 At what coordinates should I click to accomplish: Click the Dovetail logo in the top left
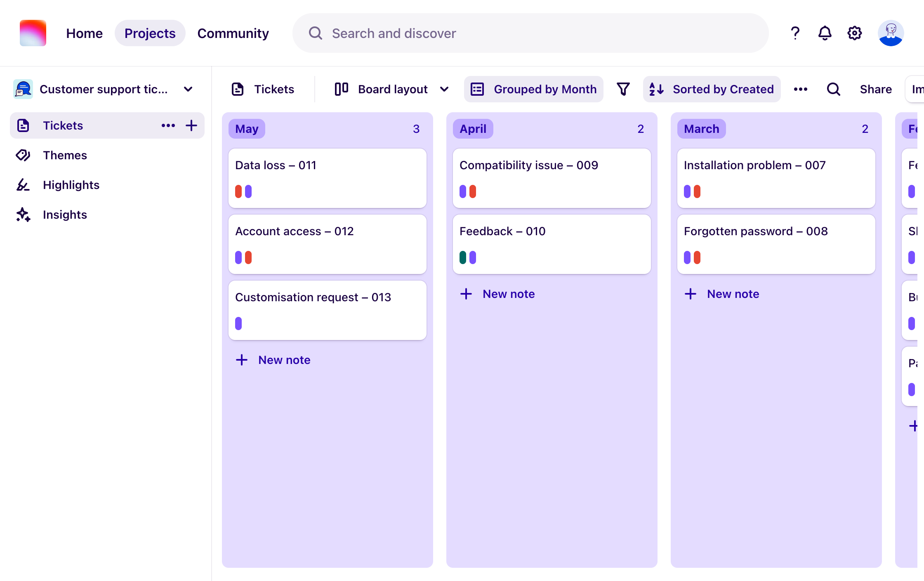tap(33, 33)
